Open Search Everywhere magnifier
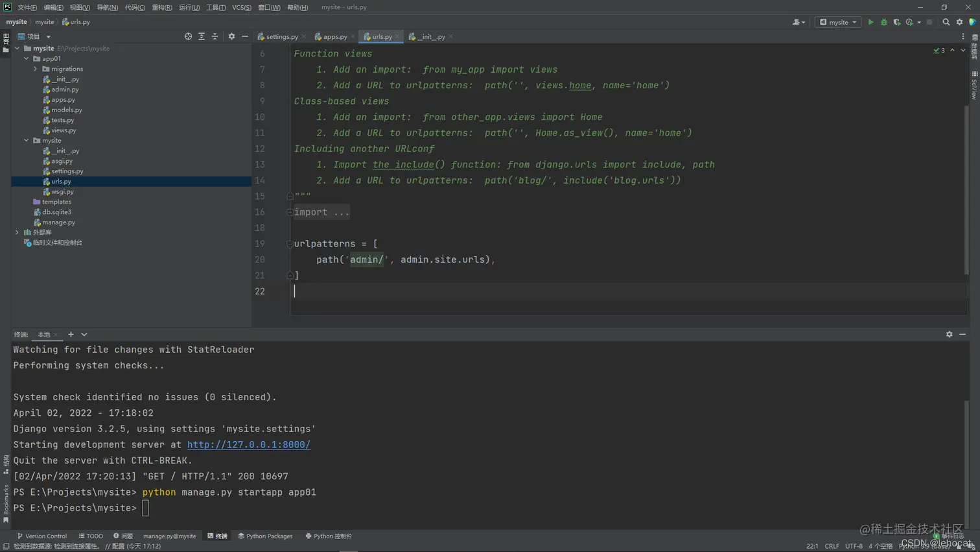The height and width of the screenshot is (552, 980). [x=946, y=22]
